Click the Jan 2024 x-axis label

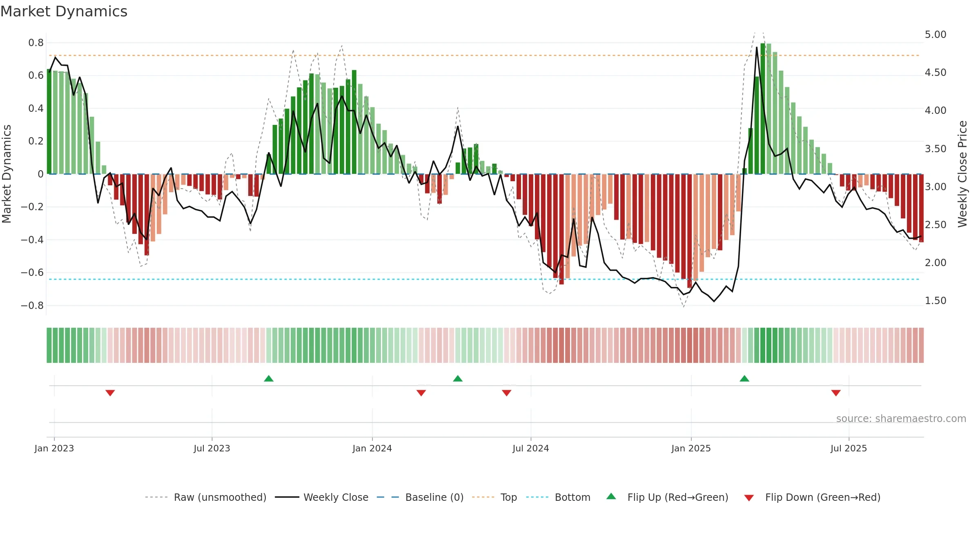pos(372,448)
